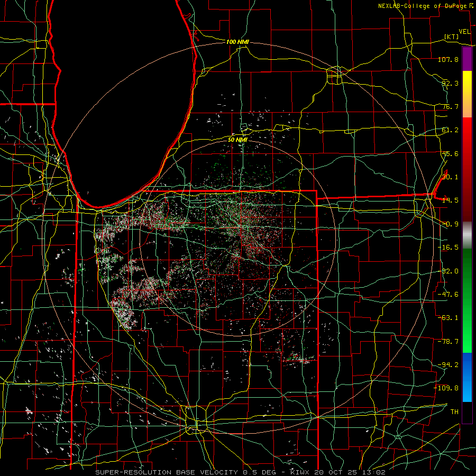Viewport: 476px width, 476px height.
Task: Select the green segment of the color bar
Action: [x=467, y=300]
